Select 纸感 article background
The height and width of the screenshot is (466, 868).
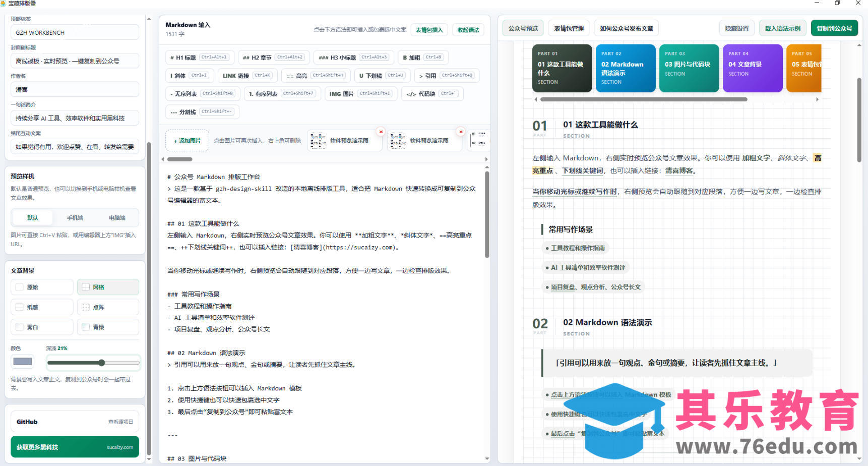(42, 307)
